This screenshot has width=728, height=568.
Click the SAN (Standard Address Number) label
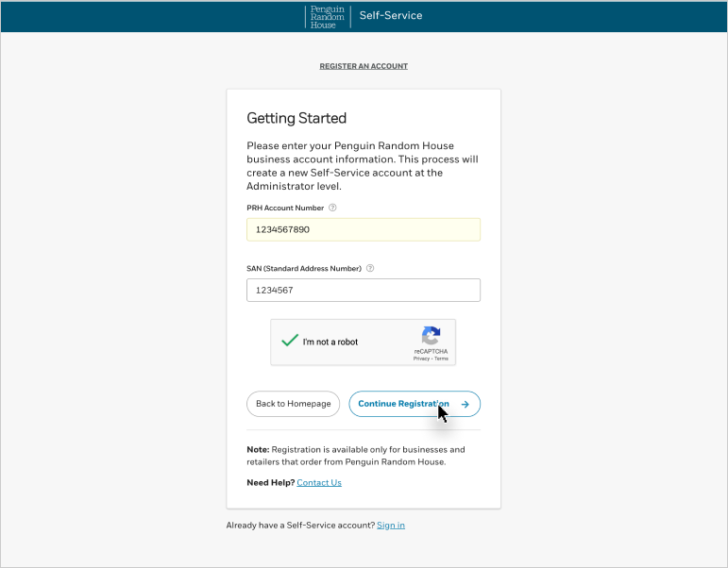(x=304, y=269)
